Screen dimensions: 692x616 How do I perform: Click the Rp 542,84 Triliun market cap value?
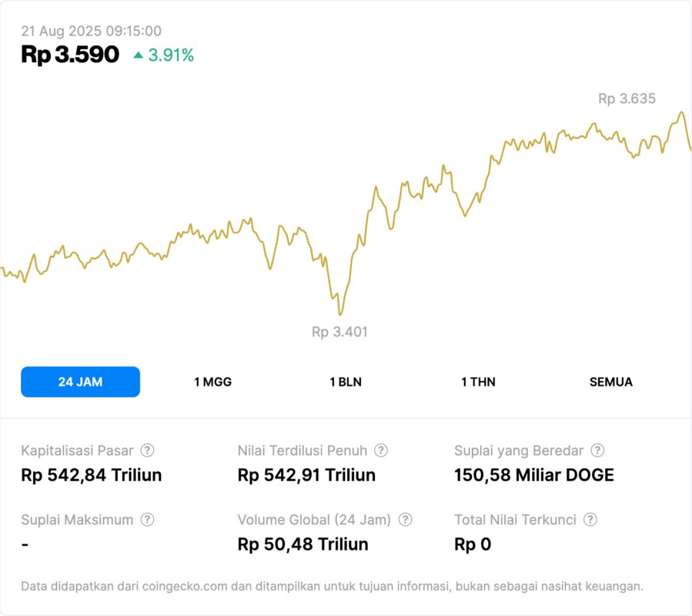[92, 475]
